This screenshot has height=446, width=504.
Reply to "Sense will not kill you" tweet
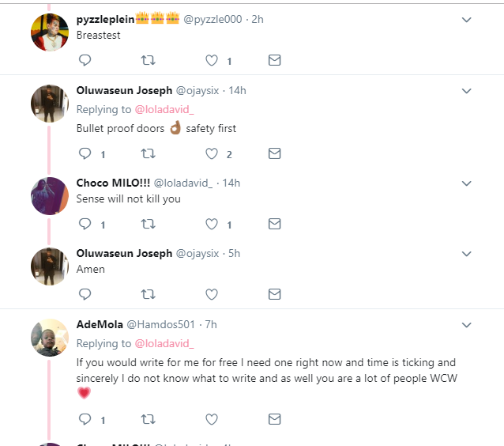[x=85, y=225]
